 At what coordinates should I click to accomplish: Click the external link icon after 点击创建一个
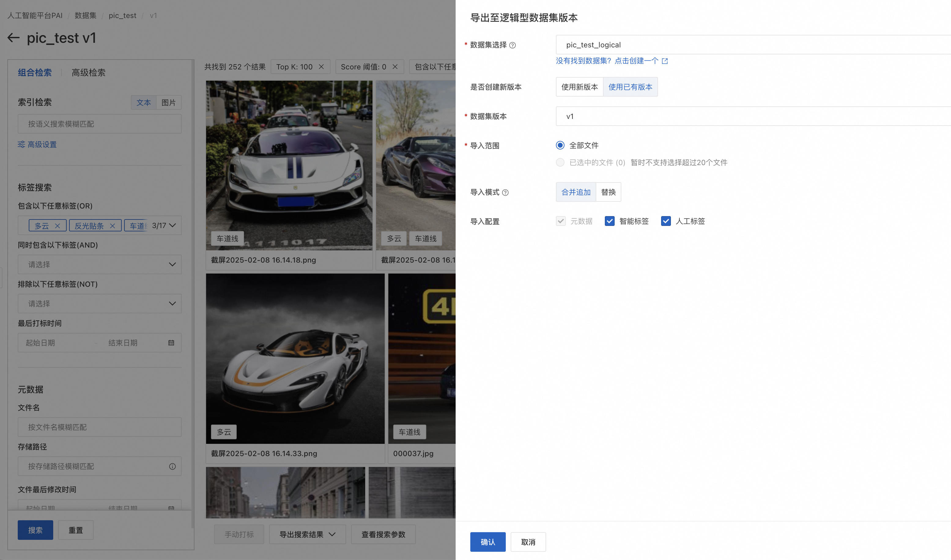click(x=665, y=61)
